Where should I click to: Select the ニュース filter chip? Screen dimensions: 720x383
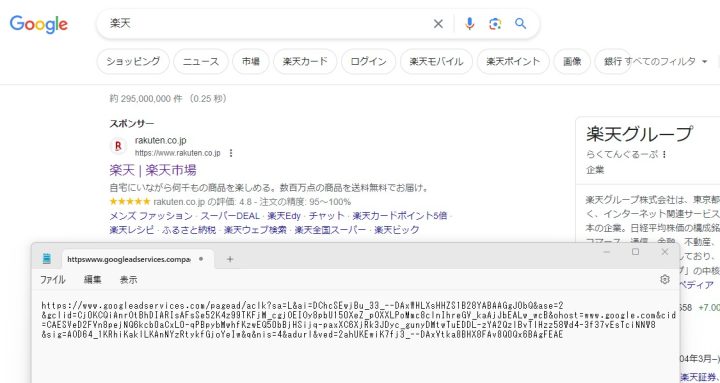point(201,62)
